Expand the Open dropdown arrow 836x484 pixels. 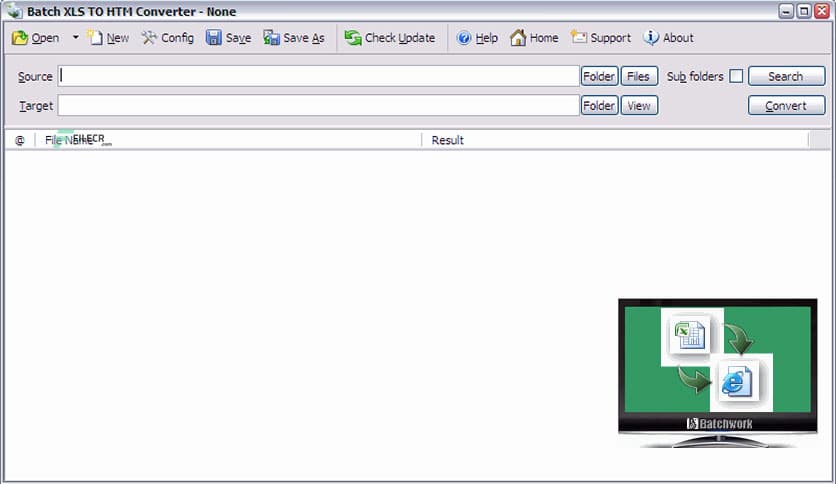point(76,37)
